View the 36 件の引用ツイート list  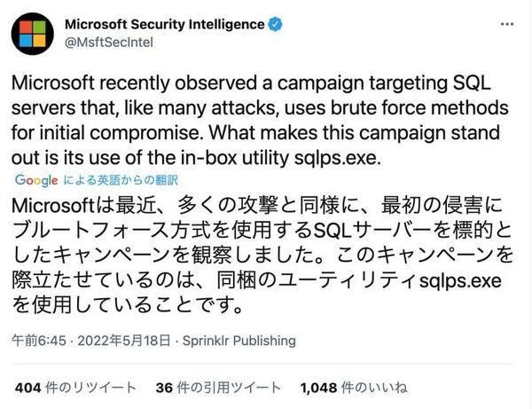click(218, 388)
